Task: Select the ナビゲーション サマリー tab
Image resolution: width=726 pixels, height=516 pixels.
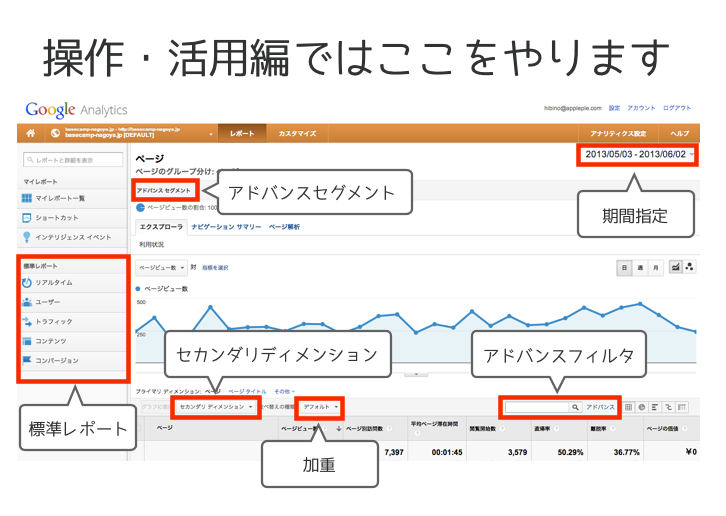Action: tap(226, 227)
